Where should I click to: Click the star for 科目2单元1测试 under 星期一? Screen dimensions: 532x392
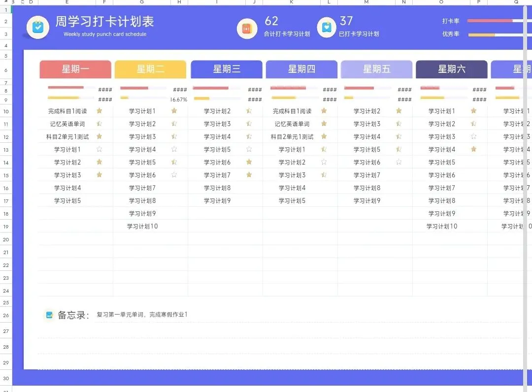[x=99, y=136]
